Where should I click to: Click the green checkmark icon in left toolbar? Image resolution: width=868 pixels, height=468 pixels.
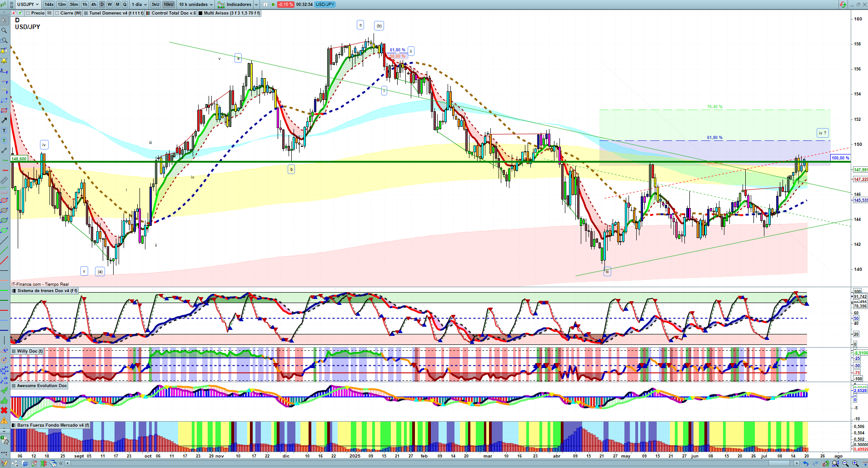point(4,390)
